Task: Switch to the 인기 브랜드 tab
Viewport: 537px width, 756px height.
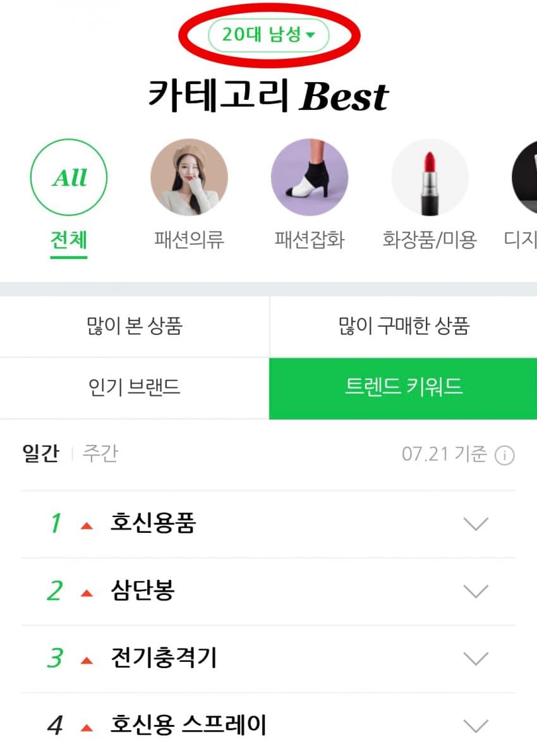Action: (135, 387)
